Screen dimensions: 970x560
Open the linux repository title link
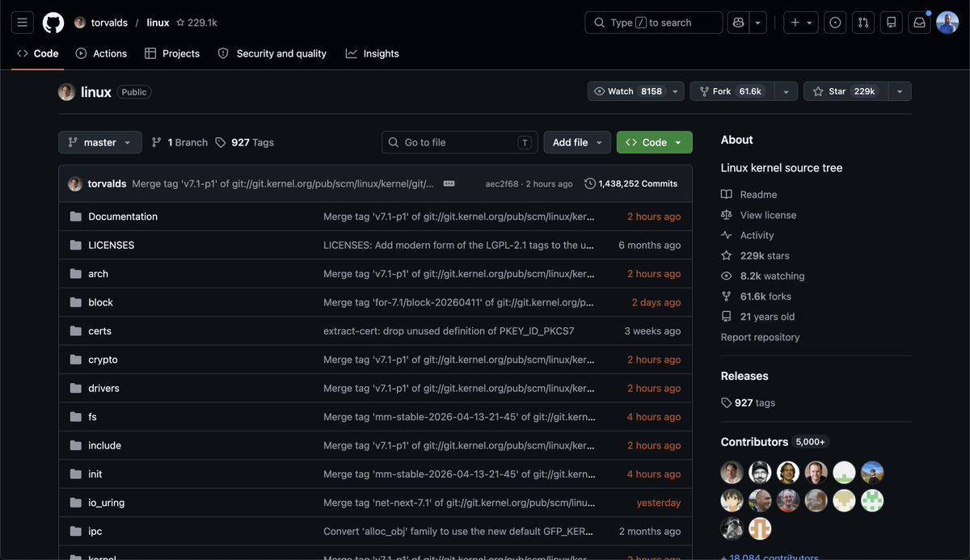point(96,92)
